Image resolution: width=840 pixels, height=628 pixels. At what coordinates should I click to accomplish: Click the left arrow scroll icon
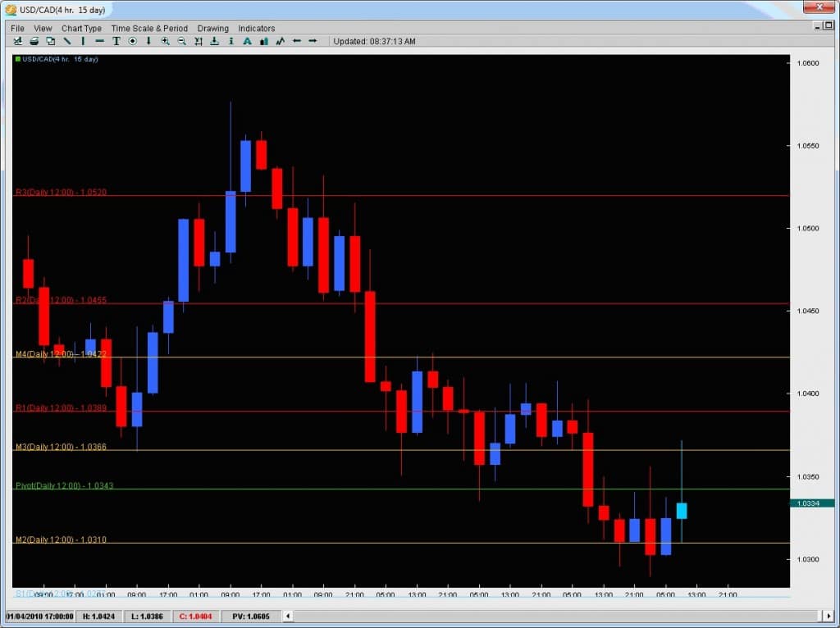(296, 41)
